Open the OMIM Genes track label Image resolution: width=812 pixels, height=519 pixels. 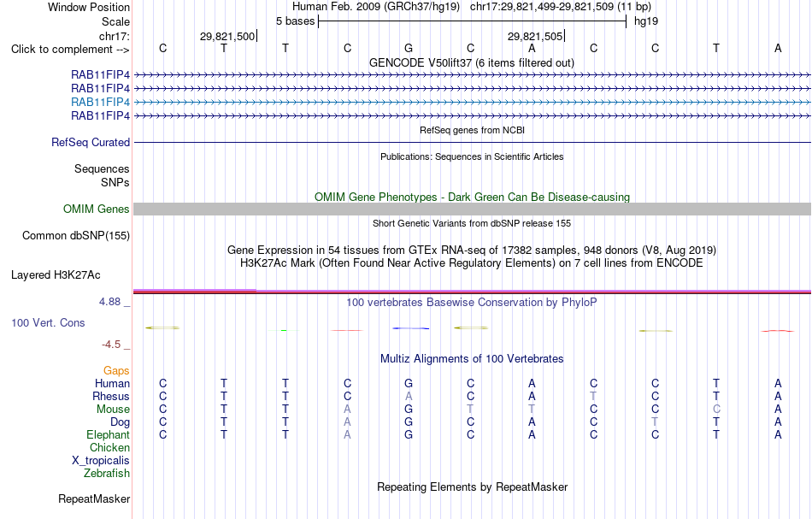97,209
